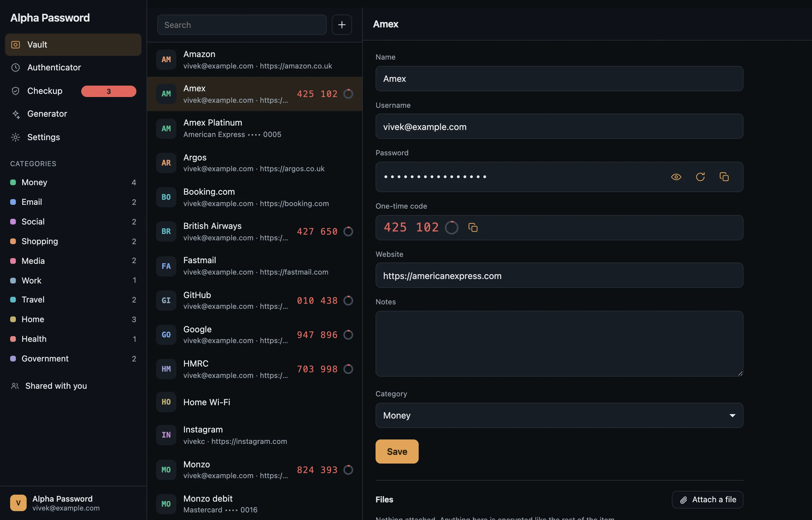Screen dimensions: 812x520
Task: Filter by the Home category
Action: [x=73, y=319]
